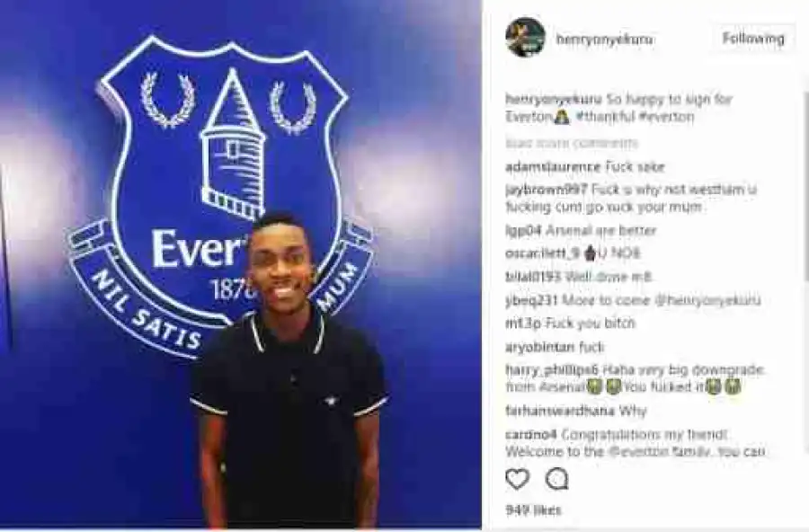
Task: Like the post with heart icon
Action: (517, 479)
